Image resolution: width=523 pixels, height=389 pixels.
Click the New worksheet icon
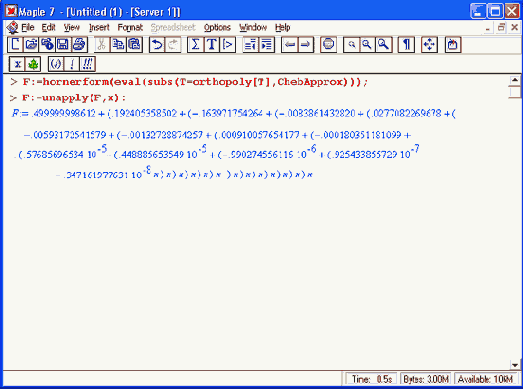(x=15, y=44)
